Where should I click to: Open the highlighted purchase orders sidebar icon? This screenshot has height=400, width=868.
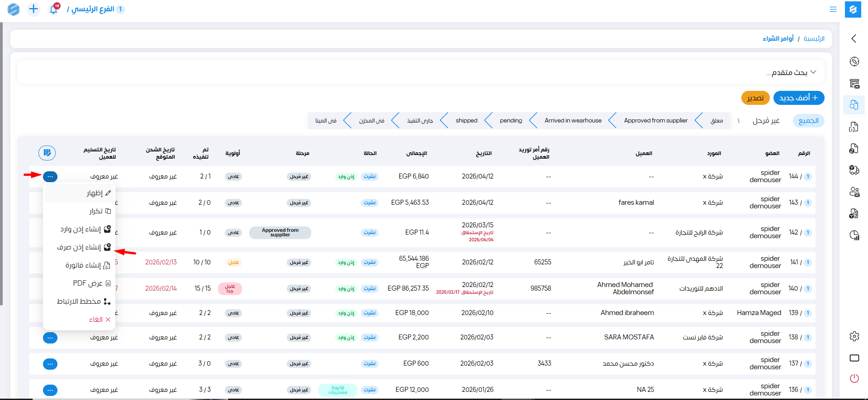[x=854, y=105]
